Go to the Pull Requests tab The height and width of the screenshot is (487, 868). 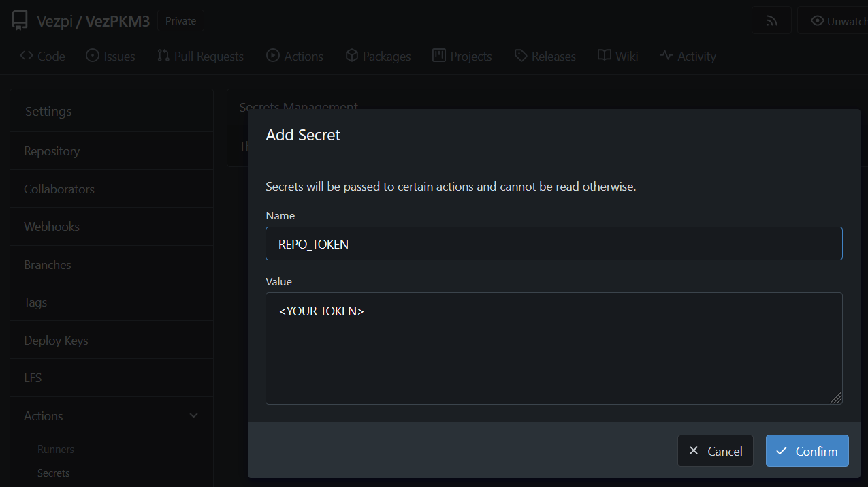200,57
